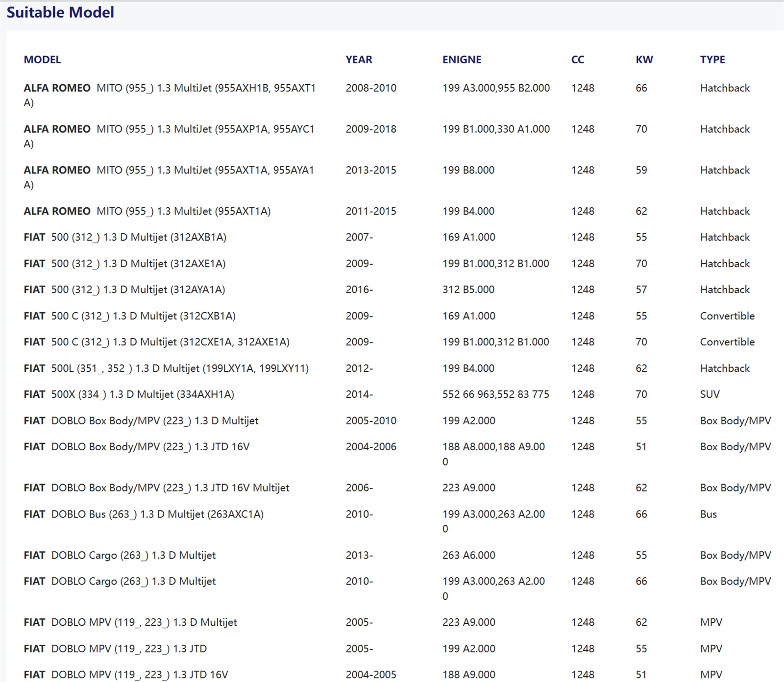Viewport: 784px width, 682px height.
Task: Click FIAT 500L 1.3 D Multijet model
Action: pyautogui.click(x=166, y=369)
